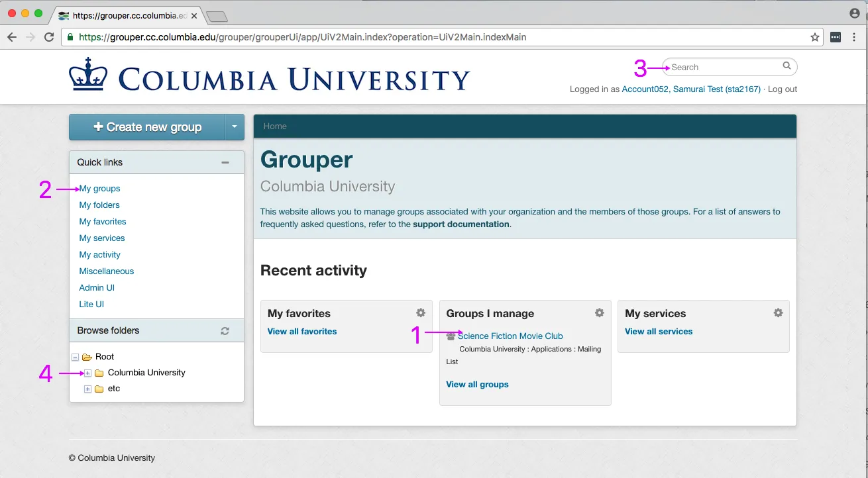
Task: Click Account052, Samurai Test user link
Action: (691, 89)
